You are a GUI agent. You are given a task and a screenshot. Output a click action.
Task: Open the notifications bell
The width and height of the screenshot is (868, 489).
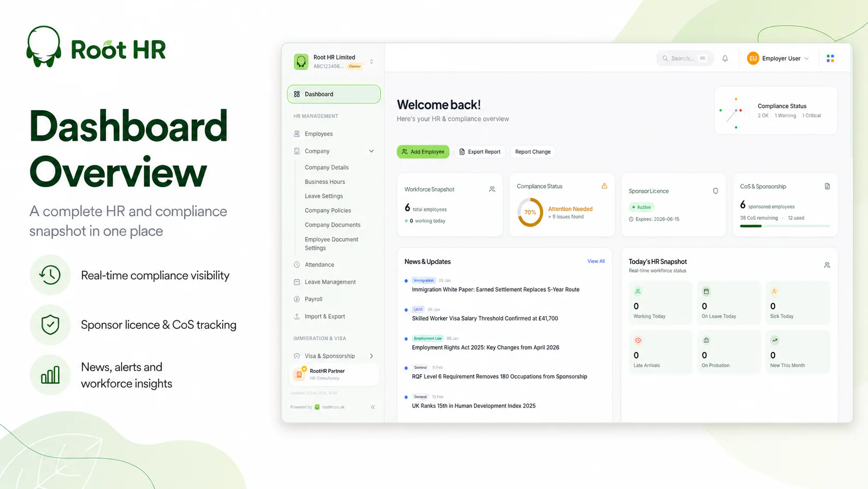tap(725, 59)
